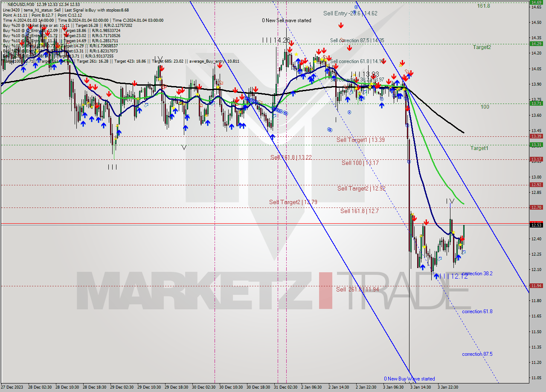Screen dimensions: 546x392
Task: Click the green '100' level label
Action: point(485,107)
